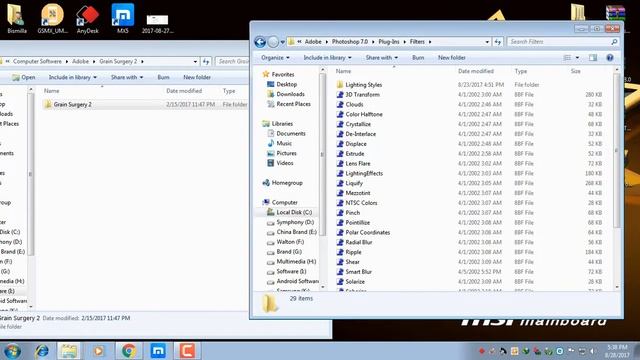This screenshot has height=360, width=640.
Task: Expand the Grain Surgery address bar dropdown
Action: (x=195, y=61)
